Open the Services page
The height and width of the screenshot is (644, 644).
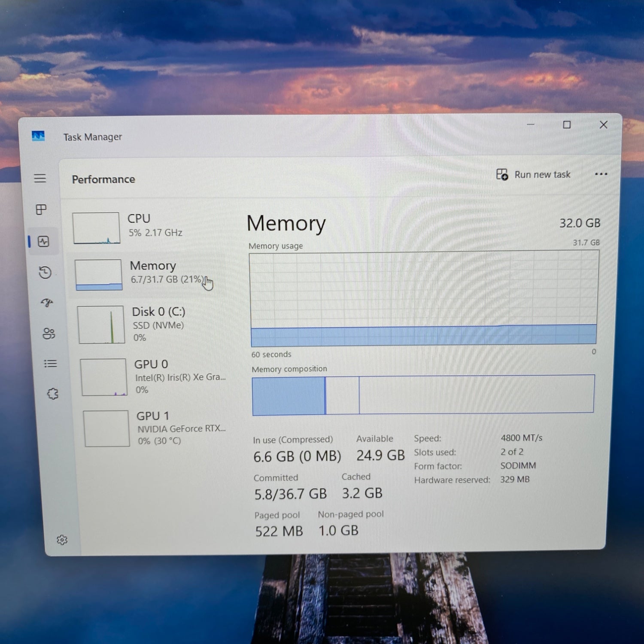(x=52, y=394)
